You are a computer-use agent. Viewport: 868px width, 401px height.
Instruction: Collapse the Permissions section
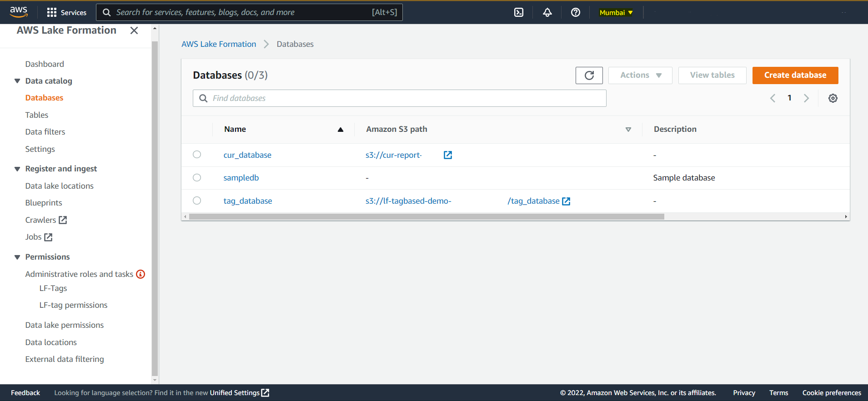17,257
